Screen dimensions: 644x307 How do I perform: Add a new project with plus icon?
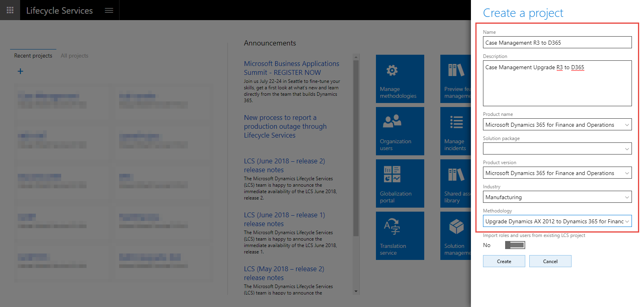coord(20,71)
